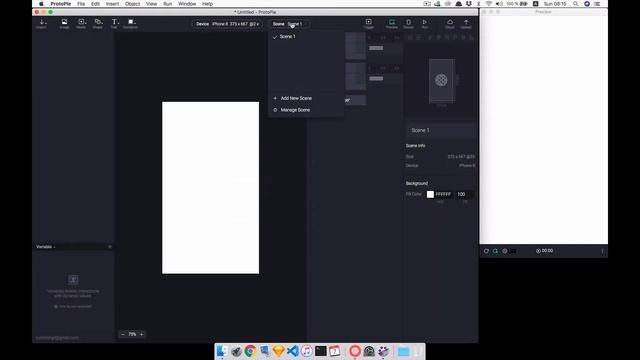Zoom out canvas with the minus button
Image resolution: width=640 pixels, height=360 pixels.
pos(123,334)
